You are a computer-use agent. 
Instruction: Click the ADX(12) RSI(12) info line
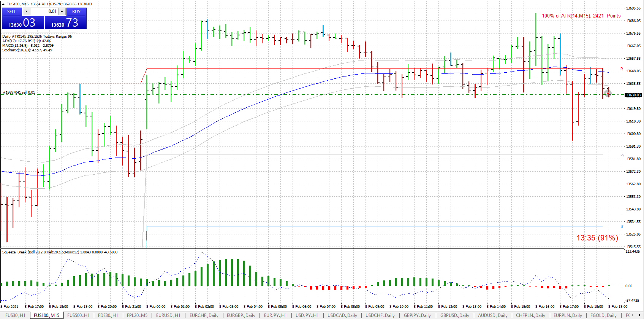point(27,41)
